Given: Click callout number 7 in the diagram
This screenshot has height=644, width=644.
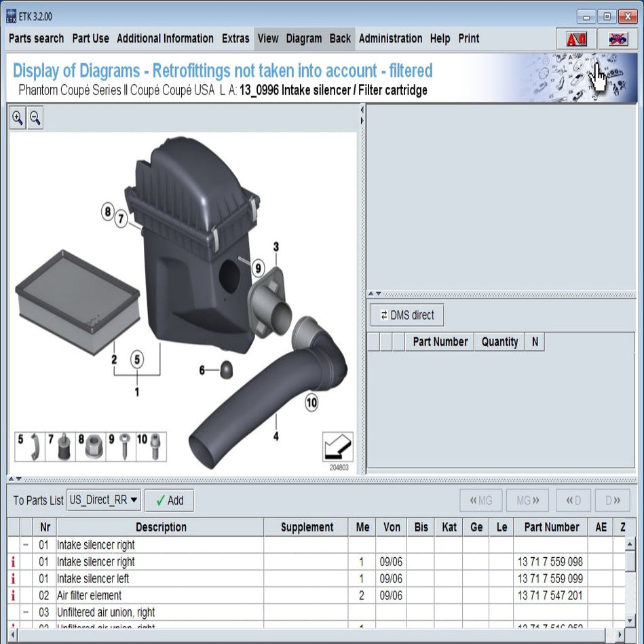Looking at the screenshot, I should [121, 219].
